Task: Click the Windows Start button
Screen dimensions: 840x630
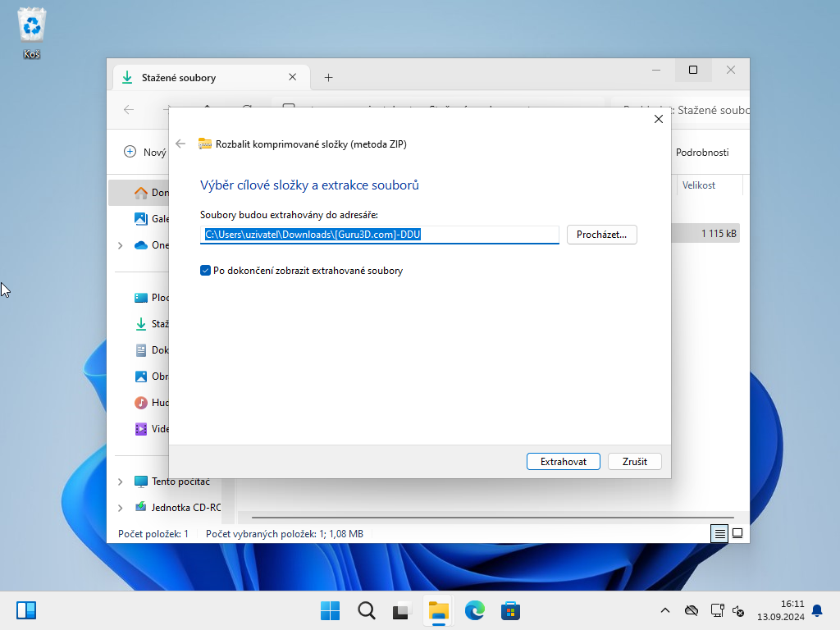Action: click(x=331, y=610)
